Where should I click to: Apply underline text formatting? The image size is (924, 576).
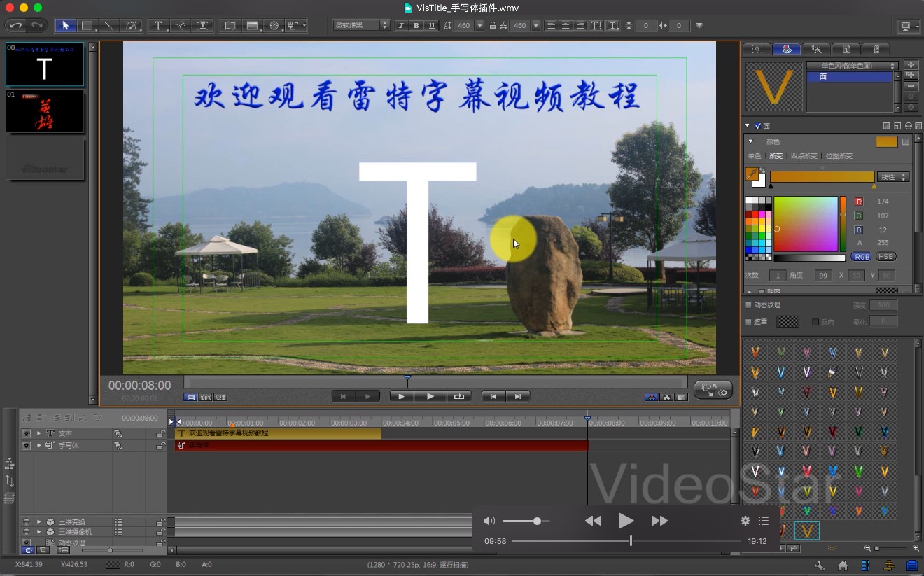pyautogui.click(x=431, y=26)
